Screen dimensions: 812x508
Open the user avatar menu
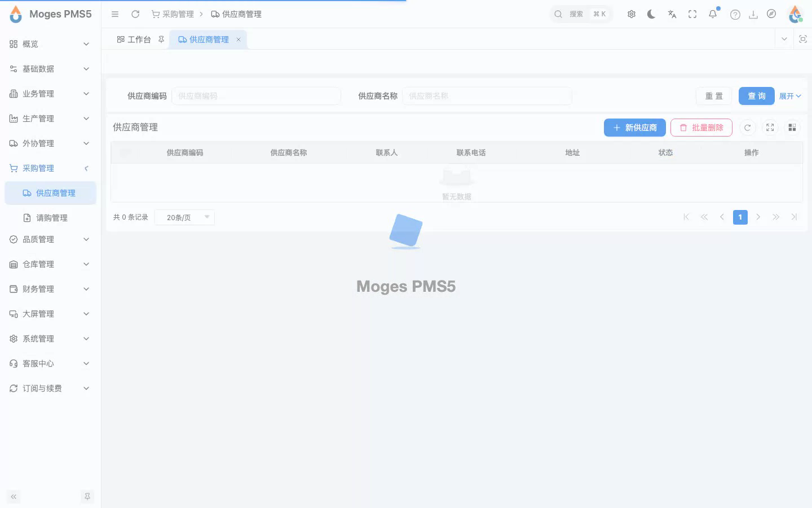click(x=796, y=14)
